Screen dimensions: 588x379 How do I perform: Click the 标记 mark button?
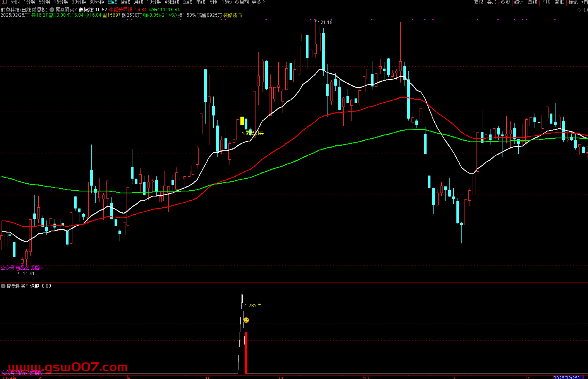pos(573,2)
